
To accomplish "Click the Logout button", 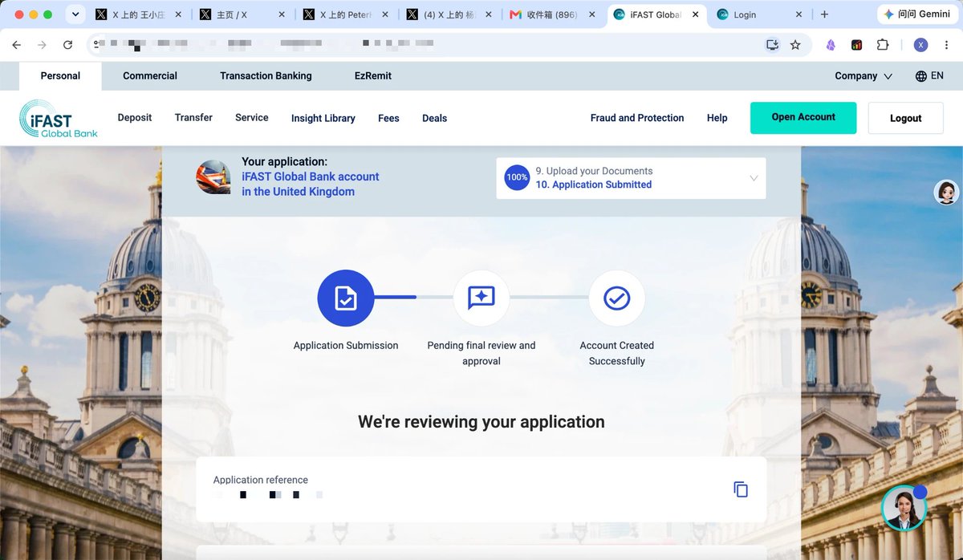I will pyautogui.click(x=905, y=118).
